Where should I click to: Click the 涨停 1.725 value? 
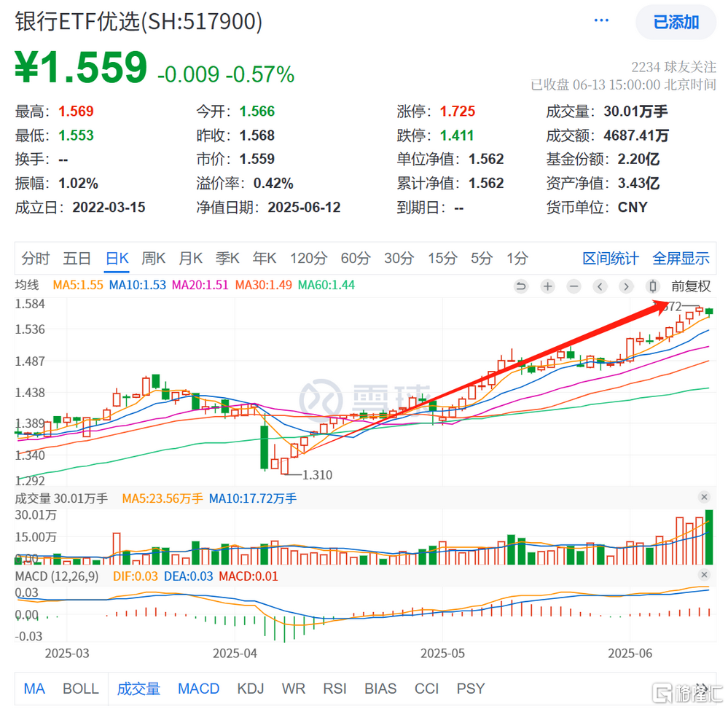tap(458, 111)
